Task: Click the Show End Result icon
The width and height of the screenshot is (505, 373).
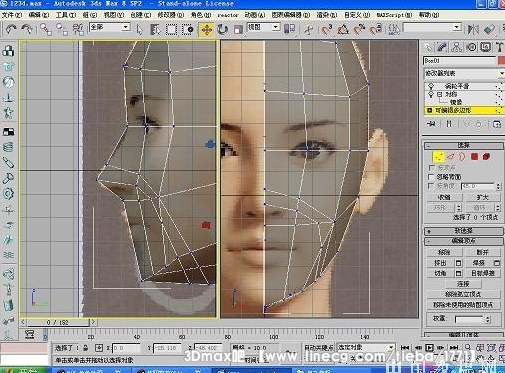Action: [x=449, y=124]
